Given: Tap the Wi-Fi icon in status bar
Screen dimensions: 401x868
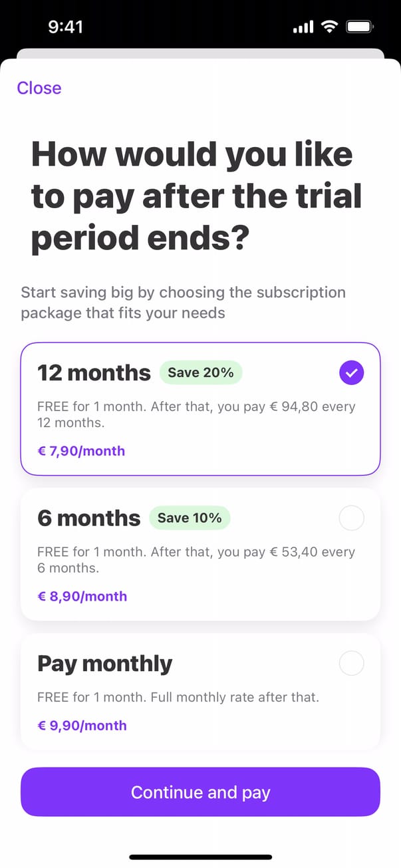Looking at the screenshot, I should click(329, 27).
